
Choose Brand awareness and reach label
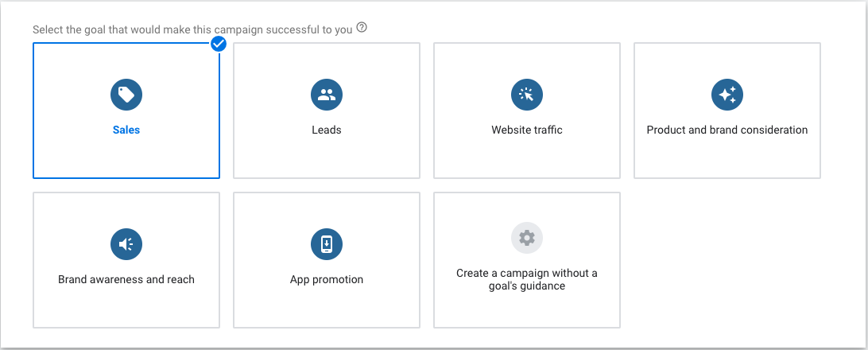[126, 280]
